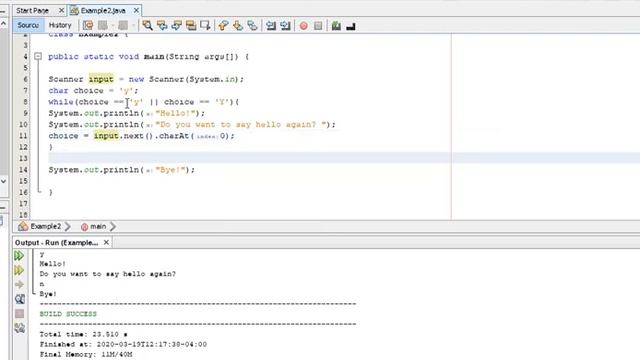
Task: Shift Line Right toolbar icon
Action: click(285, 25)
